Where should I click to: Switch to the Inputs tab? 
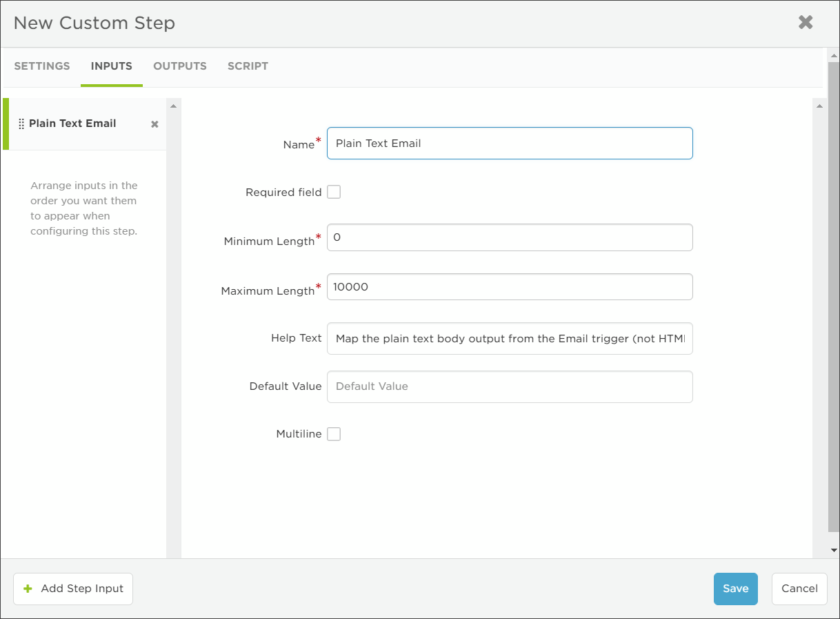point(112,66)
